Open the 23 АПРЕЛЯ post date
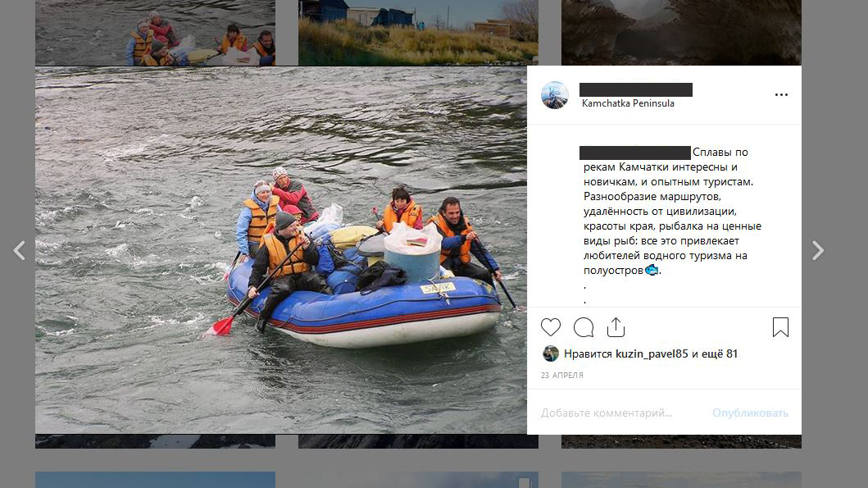The width and height of the screenshot is (868, 488). pos(562,375)
